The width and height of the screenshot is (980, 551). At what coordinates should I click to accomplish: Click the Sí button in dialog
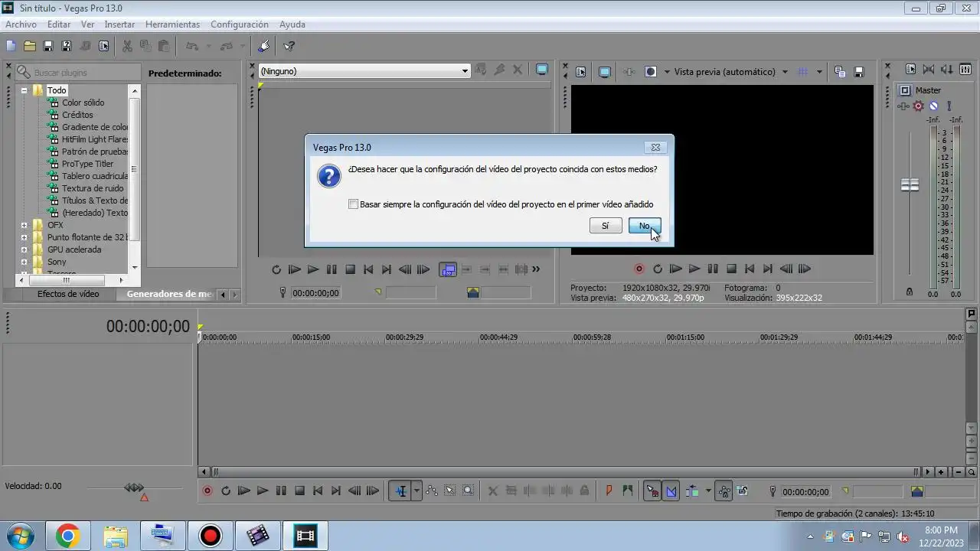point(606,226)
